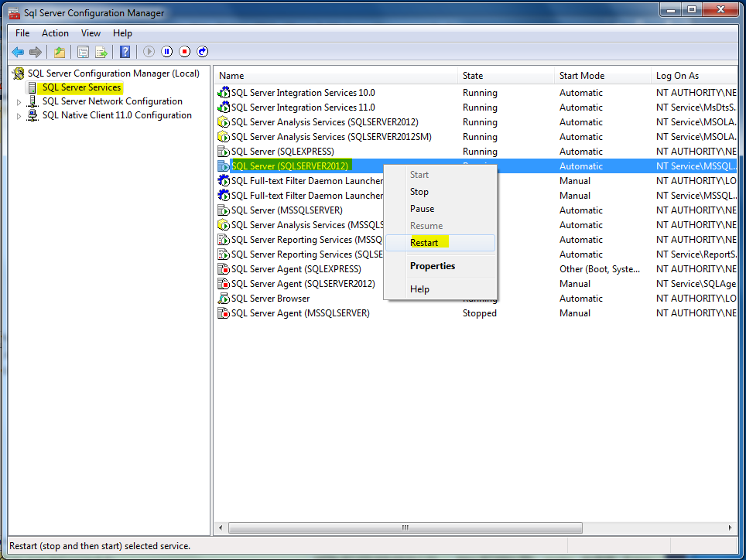Sort by the Start Mode column header
This screenshot has width=746, height=560.
(x=602, y=76)
